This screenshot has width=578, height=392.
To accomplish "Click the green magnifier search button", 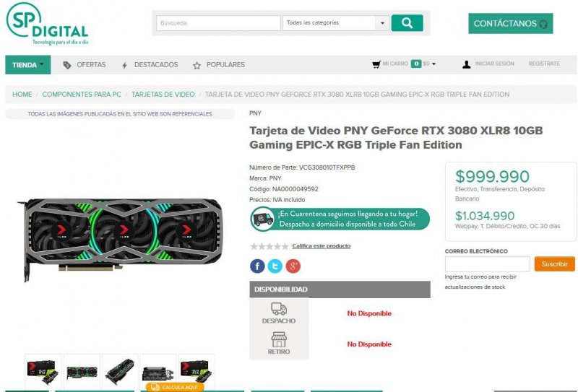I will tap(407, 23).
